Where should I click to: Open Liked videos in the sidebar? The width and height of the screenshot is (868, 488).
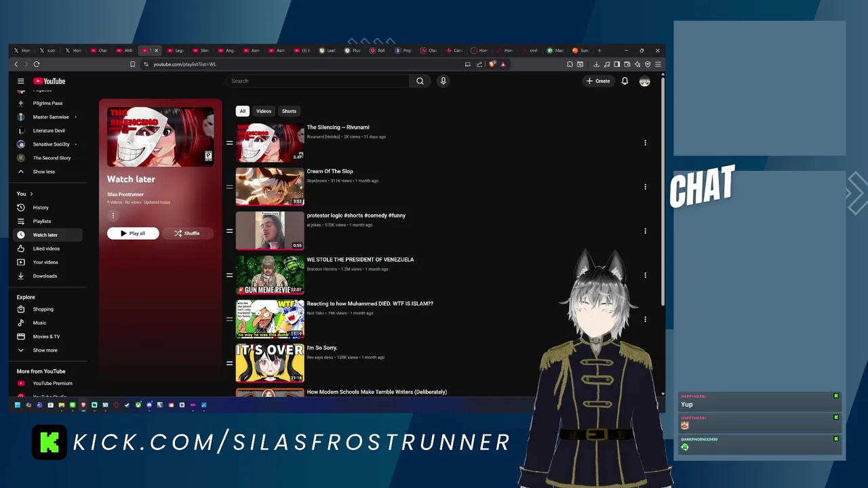click(47, 249)
